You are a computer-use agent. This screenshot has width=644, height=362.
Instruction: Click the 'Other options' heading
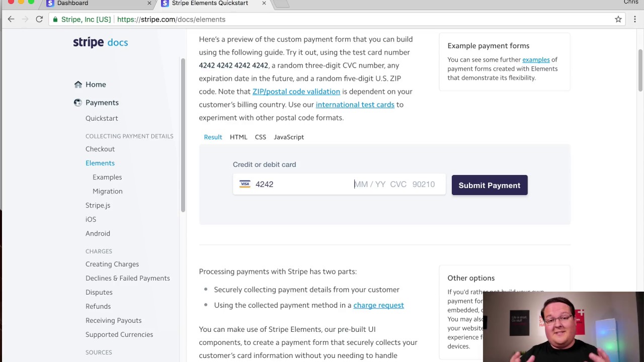point(471,278)
